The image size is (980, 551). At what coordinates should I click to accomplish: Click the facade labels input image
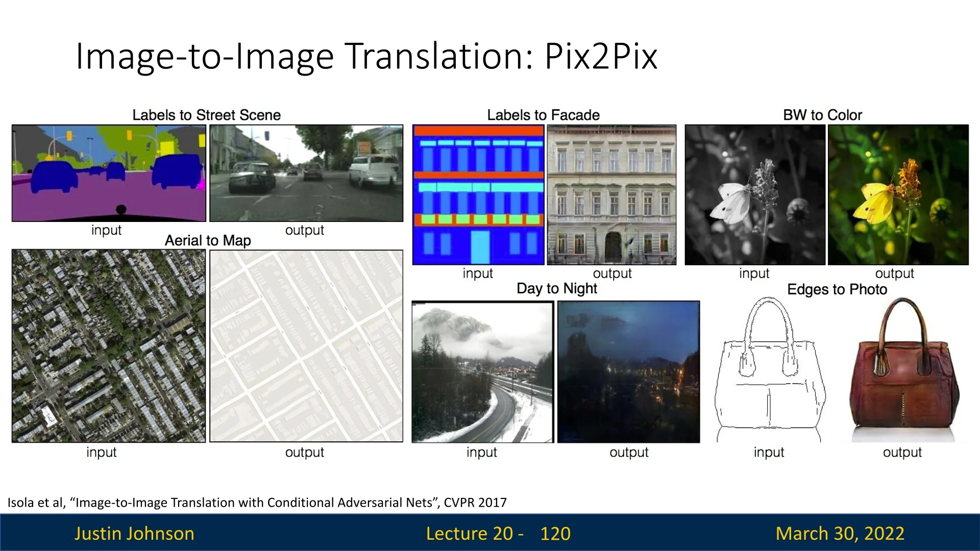pyautogui.click(x=478, y=195)
